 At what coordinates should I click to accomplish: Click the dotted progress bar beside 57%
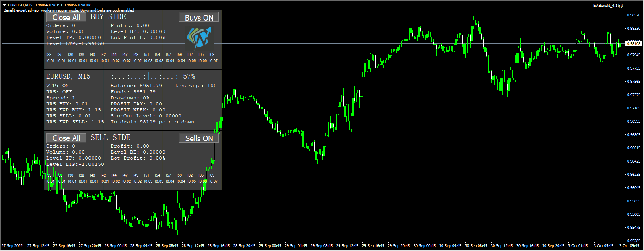click(x=145, y=76)
